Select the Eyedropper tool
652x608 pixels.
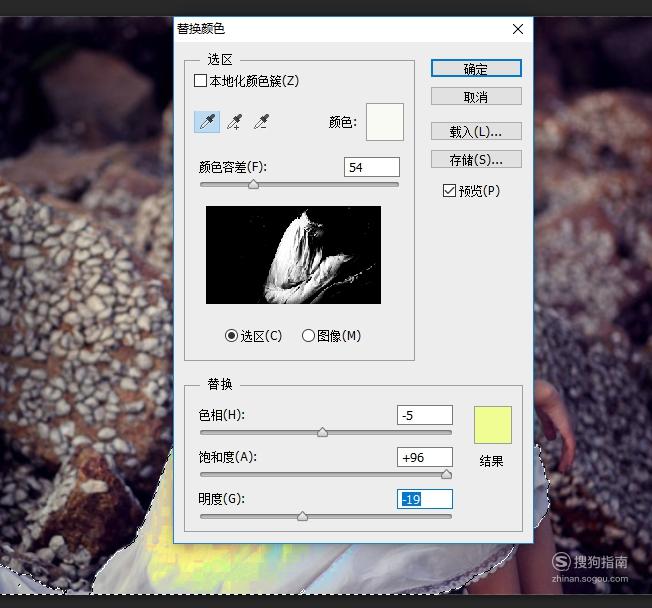[207, 122]
